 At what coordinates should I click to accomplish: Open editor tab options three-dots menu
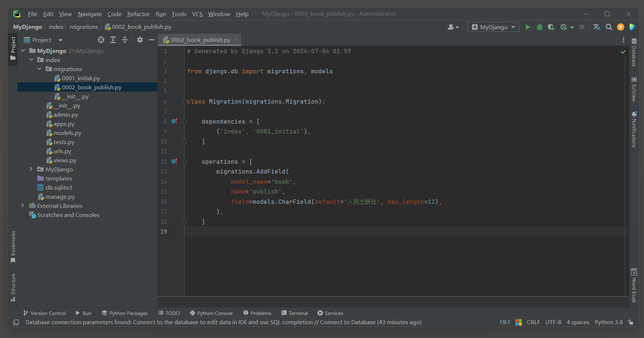click(624, 40)
